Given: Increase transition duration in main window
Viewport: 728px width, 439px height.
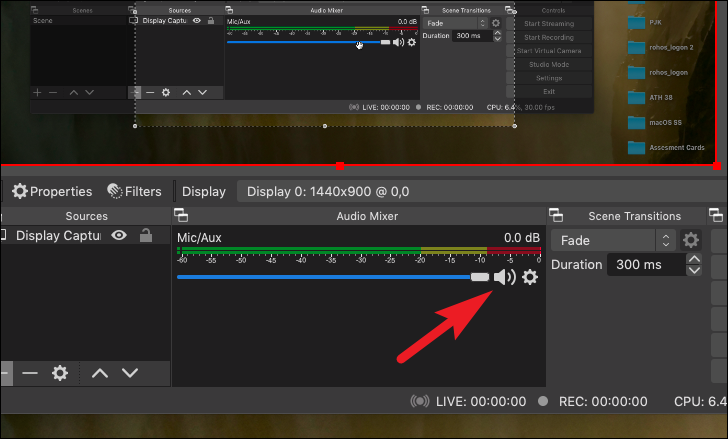Looking at the screenshot, I should (x=694, y=259).
